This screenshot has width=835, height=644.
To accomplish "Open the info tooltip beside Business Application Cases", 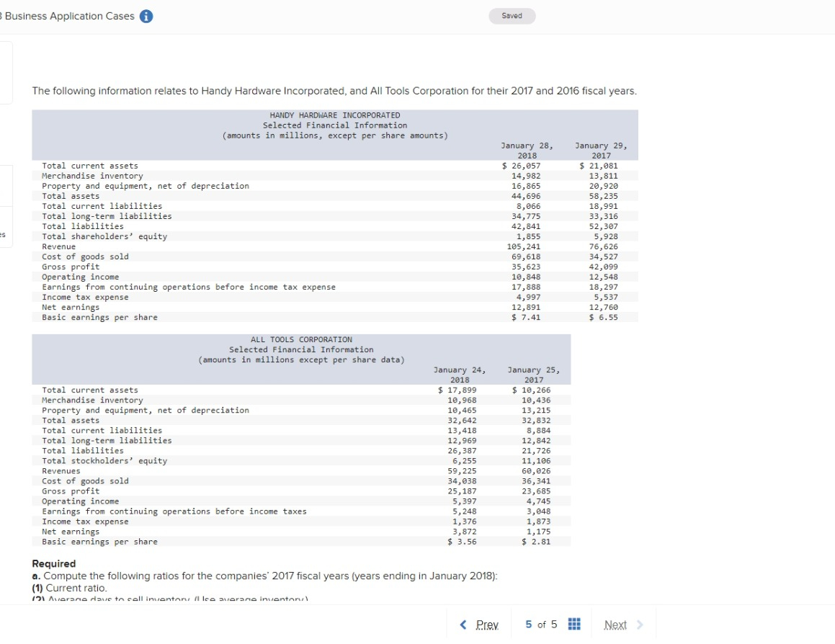I will coord(146,15).
